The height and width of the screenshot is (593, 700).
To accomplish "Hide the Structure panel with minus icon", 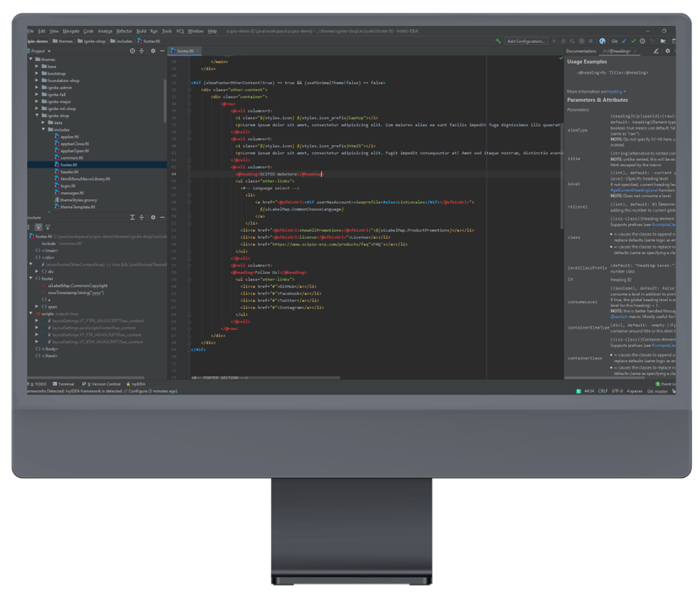I will [162, 218].
